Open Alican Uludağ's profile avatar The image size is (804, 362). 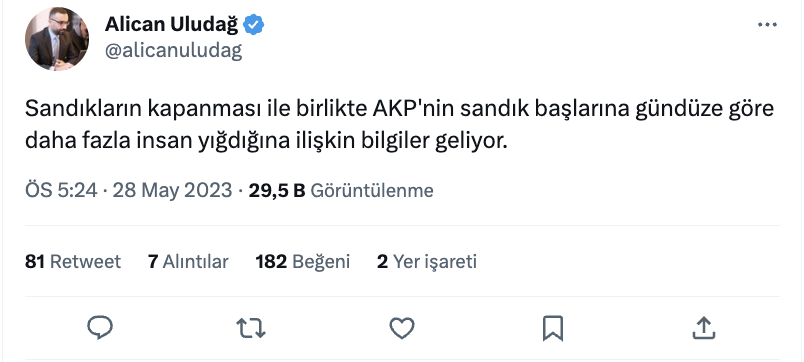click(x=57, y=38)
